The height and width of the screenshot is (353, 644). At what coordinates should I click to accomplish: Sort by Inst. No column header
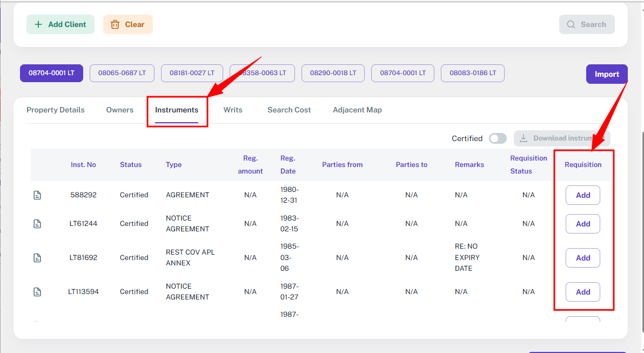click(x=83, y=165)
